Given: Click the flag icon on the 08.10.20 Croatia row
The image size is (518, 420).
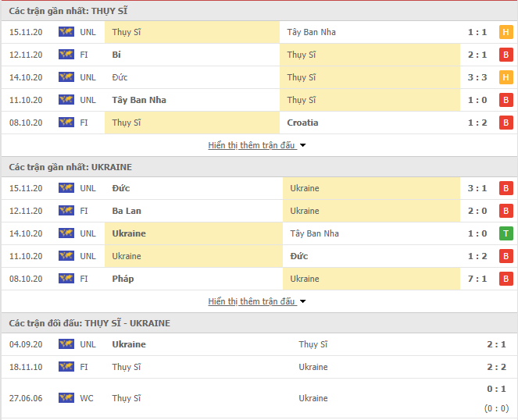Looking at the screenshot, I should tap(66, 122).
